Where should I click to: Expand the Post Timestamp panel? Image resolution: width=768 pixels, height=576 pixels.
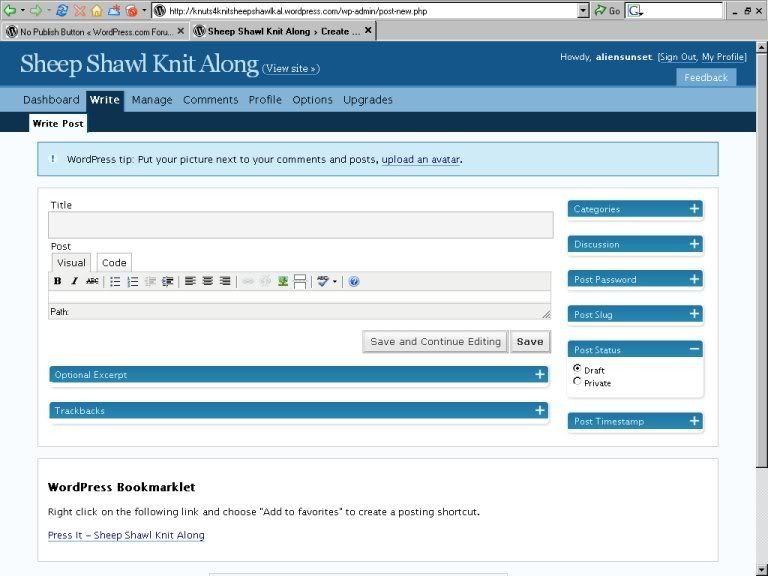point(694,421)
